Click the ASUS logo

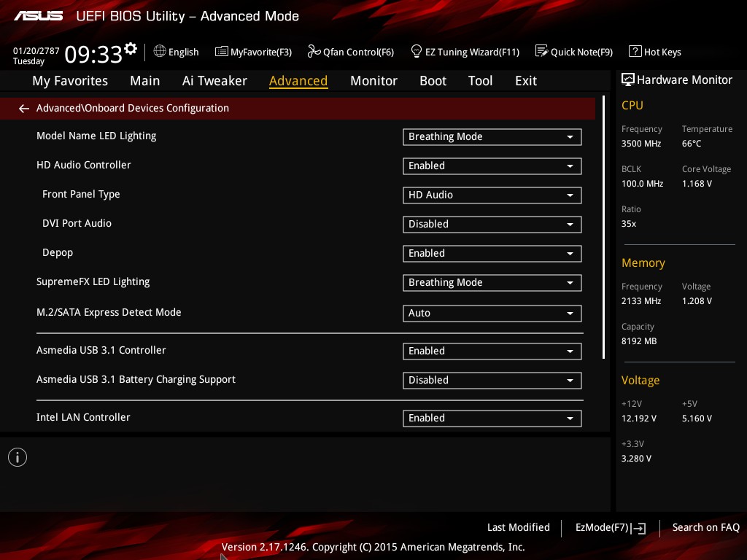(x=38, y=16)
